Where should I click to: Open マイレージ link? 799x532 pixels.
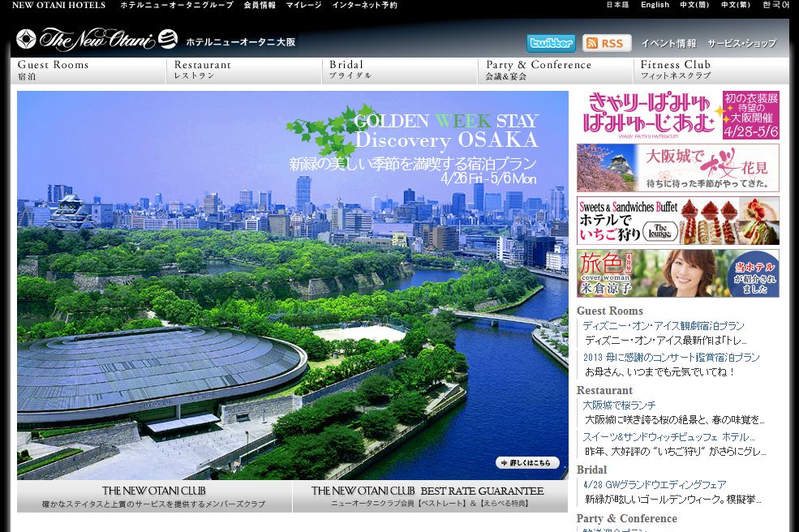pos(303,5)
